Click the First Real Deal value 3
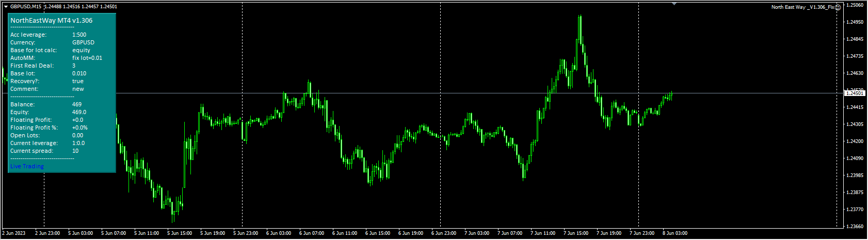868x240 pixels. pos(74,66)
